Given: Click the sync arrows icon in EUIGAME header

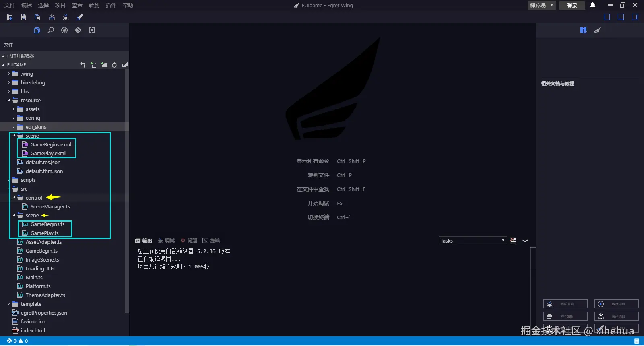Looking at the screenshot, I should 83,65.
